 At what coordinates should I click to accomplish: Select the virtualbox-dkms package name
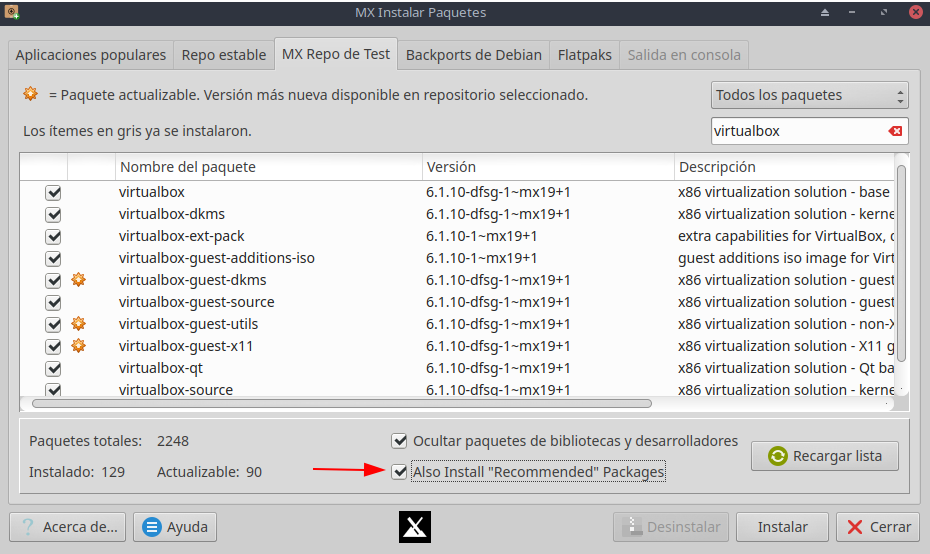[172, 214]
